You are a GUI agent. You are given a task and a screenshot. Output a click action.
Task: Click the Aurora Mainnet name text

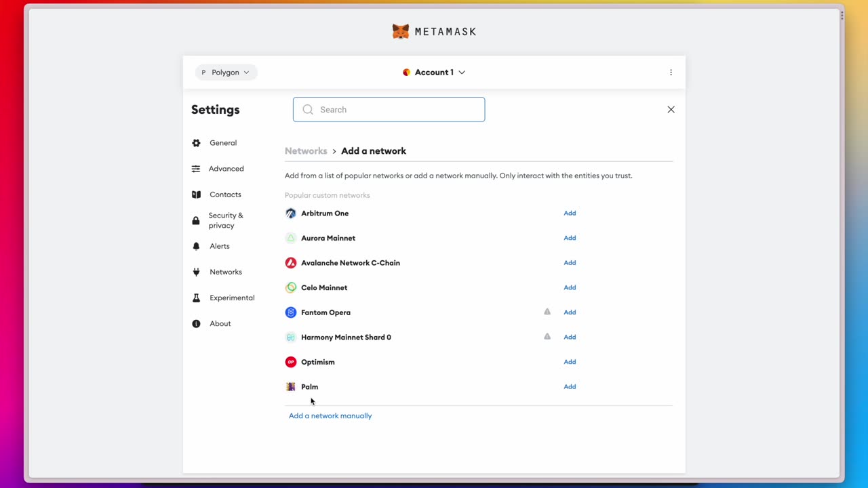coord(328,238)
